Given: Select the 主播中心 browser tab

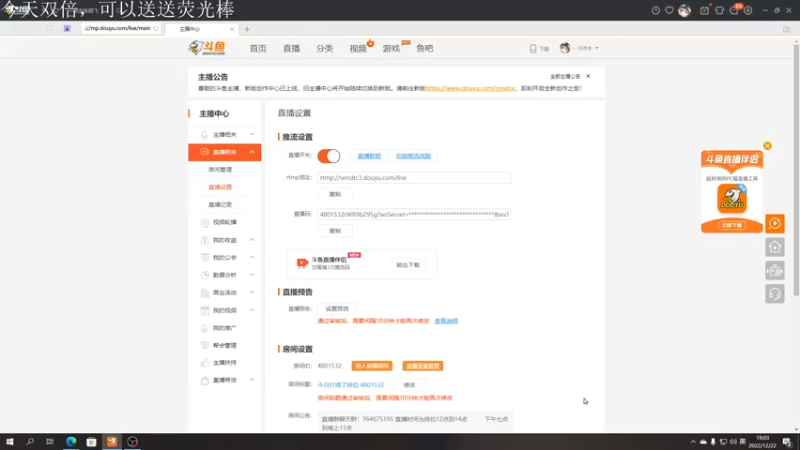Looking at the screenshot, I should [x=202, y=29].
